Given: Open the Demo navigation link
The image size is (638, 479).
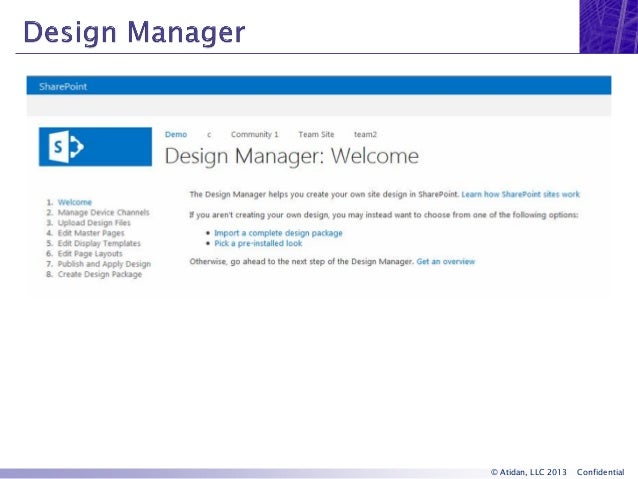Looking at the screenshot, I should tap(176, 134).
